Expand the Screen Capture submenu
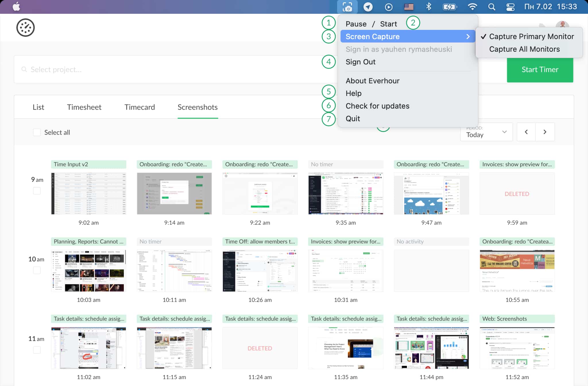 click(372, 36)
